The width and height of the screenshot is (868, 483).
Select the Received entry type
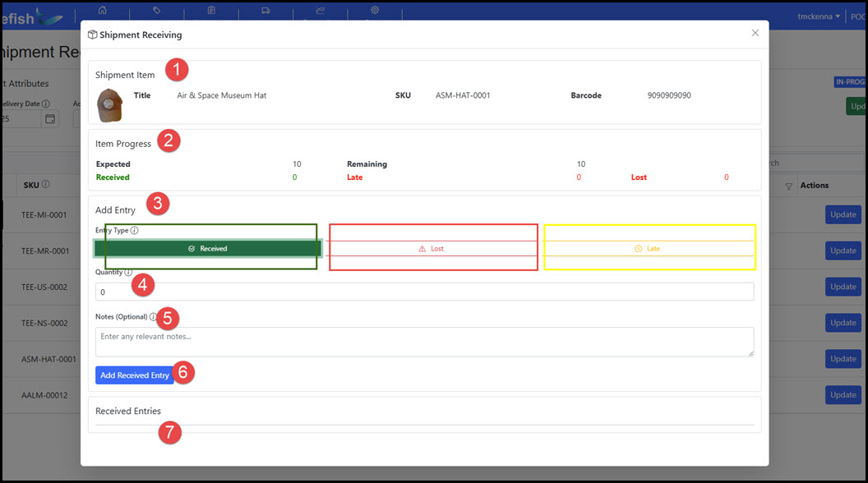click(x=208, y=248)
